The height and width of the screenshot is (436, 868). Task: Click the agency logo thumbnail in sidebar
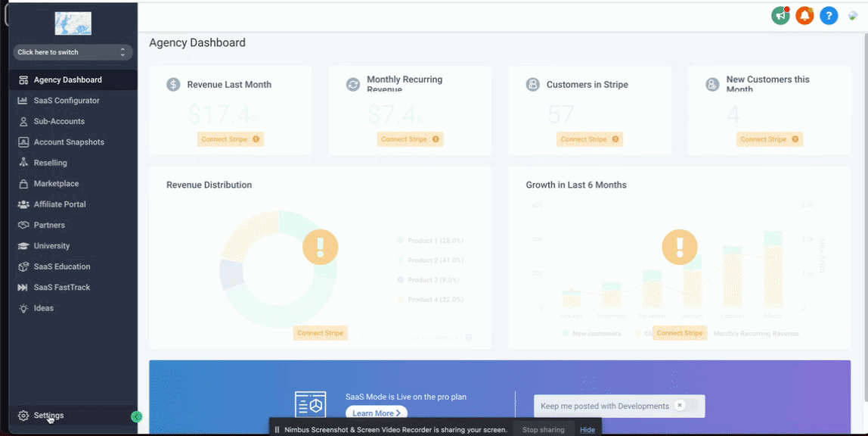(x=73, y=23)
